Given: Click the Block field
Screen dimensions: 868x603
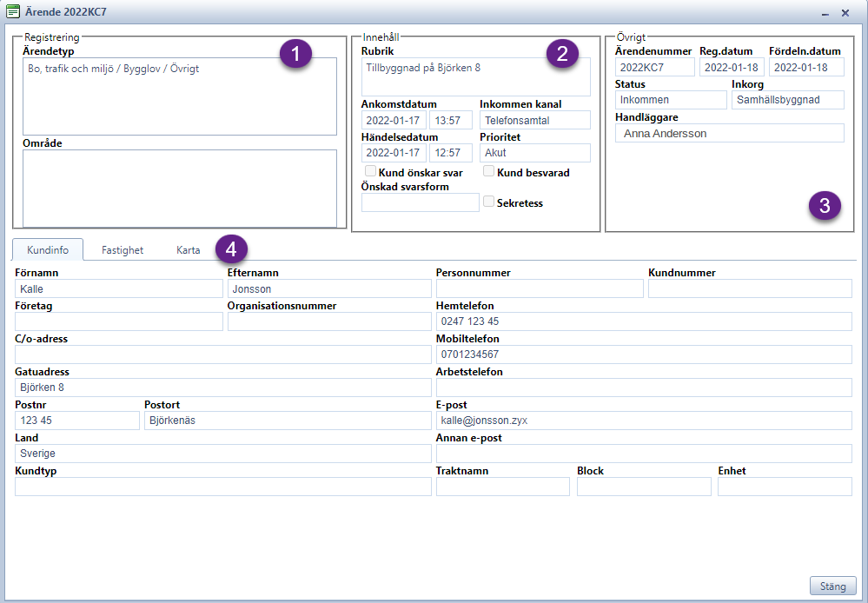Looking at the screenshot, I should pyautogui.click(x=644, y=487).
